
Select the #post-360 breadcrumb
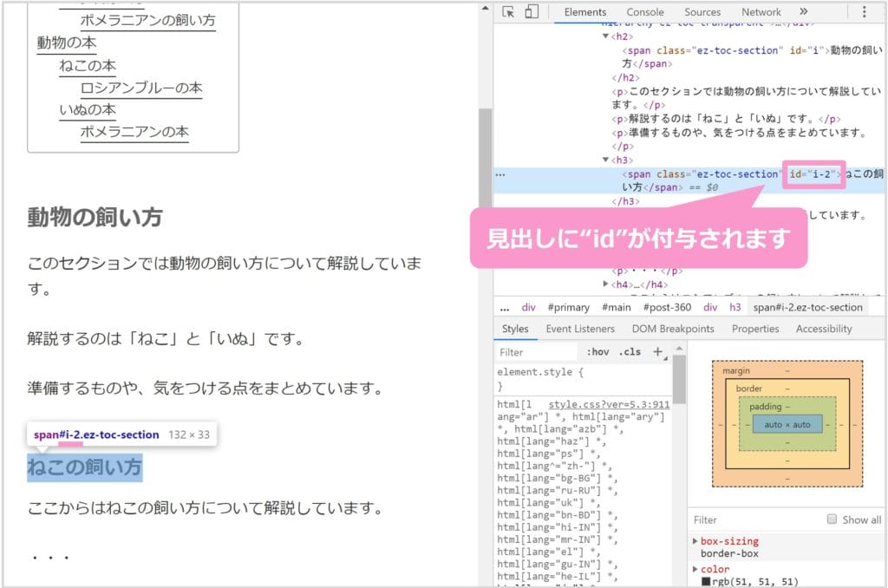667,308
